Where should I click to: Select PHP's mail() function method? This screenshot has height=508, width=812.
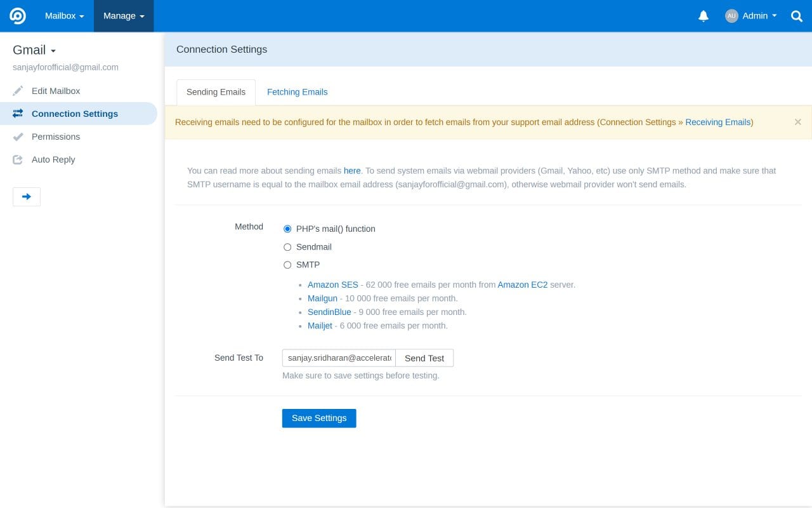[287, 229]
